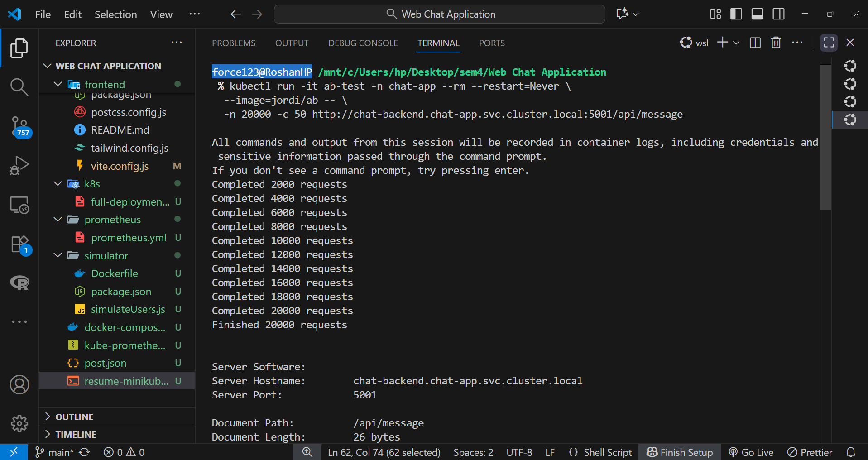Open new terminal with plus button
868x460 pixels.
tap(723, 43)
